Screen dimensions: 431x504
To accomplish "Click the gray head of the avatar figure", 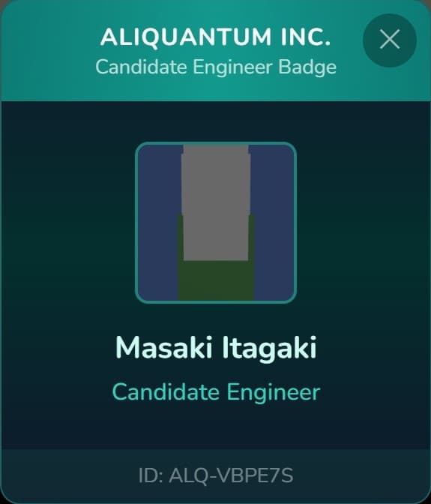I will 216,202.
